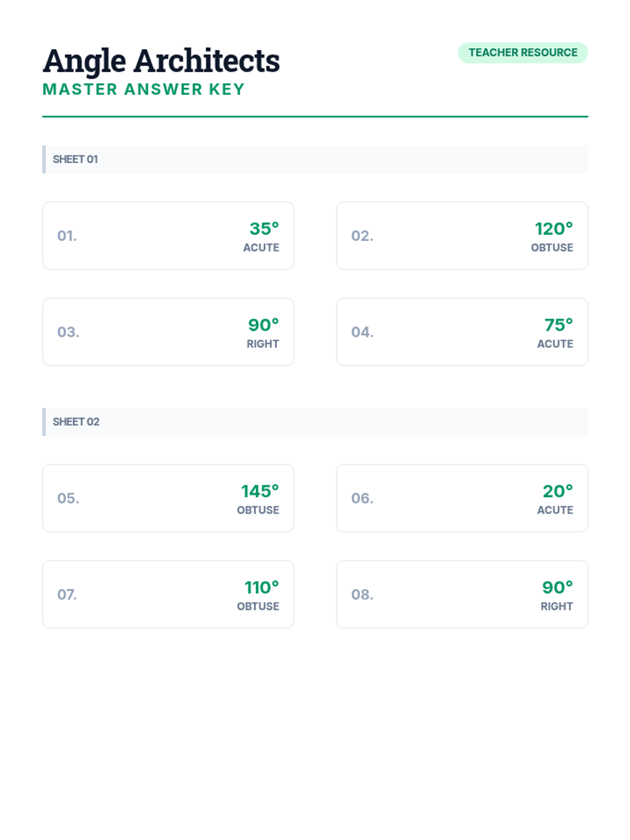
Task: Select the Sheet 01 section header
Action: (x=315, y=159)
